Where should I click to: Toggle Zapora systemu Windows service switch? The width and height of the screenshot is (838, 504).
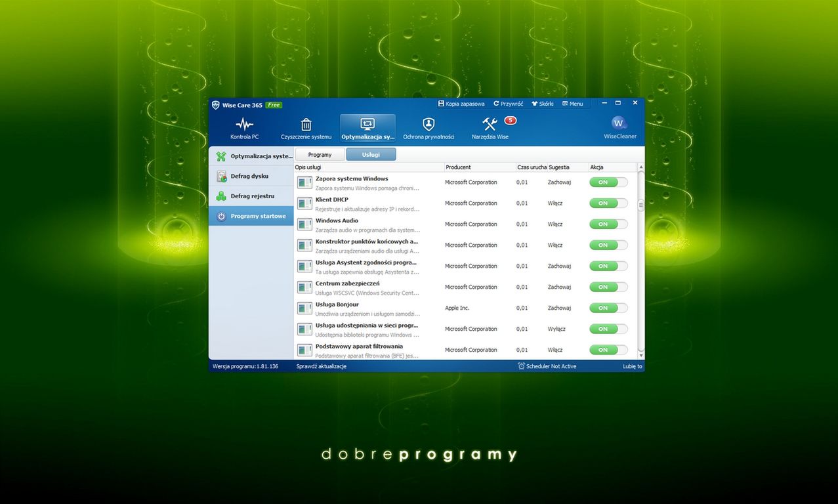[608, 182]
